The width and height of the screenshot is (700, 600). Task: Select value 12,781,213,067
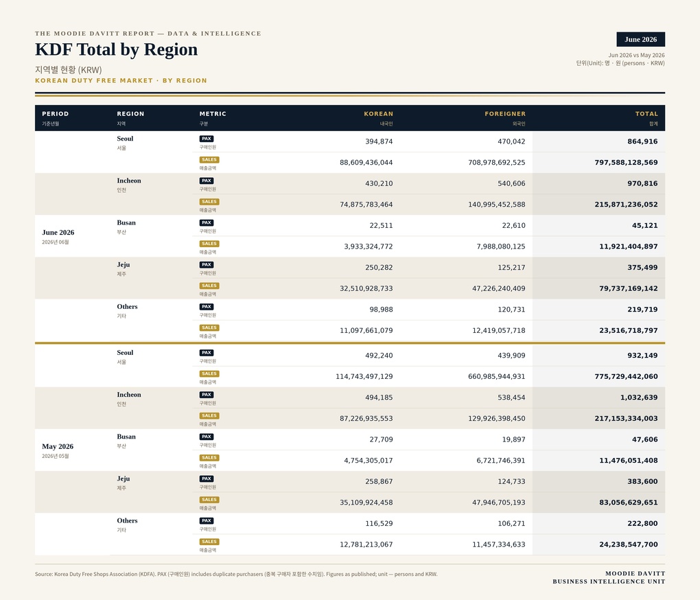click(366, 544)
